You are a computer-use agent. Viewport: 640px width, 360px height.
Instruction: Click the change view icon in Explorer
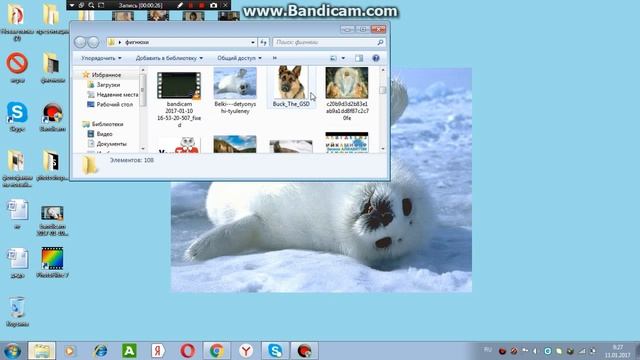pos(333,58)
